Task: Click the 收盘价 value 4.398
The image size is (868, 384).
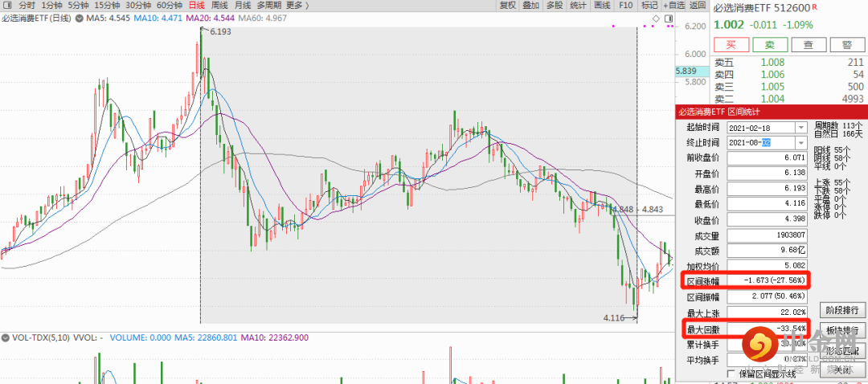Action: pyautogui.click(x=767, y=220)
